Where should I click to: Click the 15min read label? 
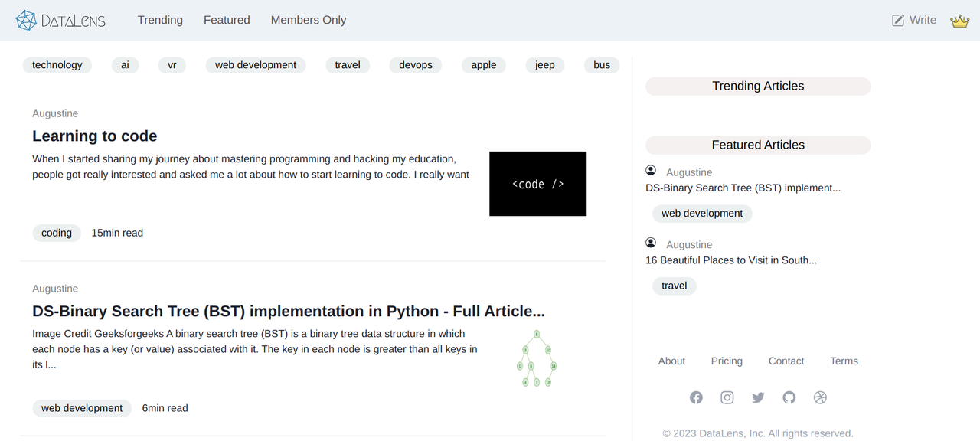click(117, 233)
